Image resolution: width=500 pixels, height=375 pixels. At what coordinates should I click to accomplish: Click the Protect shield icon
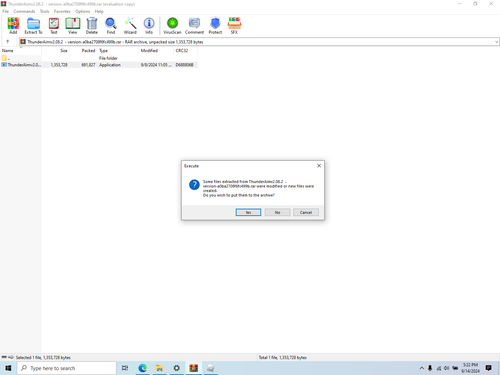[215, 26]
